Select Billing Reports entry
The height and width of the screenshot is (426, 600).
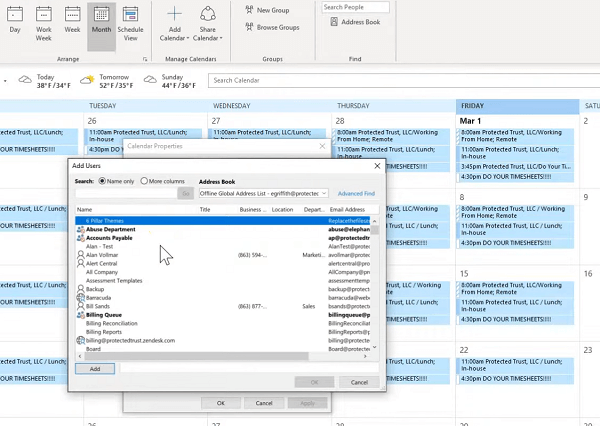tap(223, 332)
